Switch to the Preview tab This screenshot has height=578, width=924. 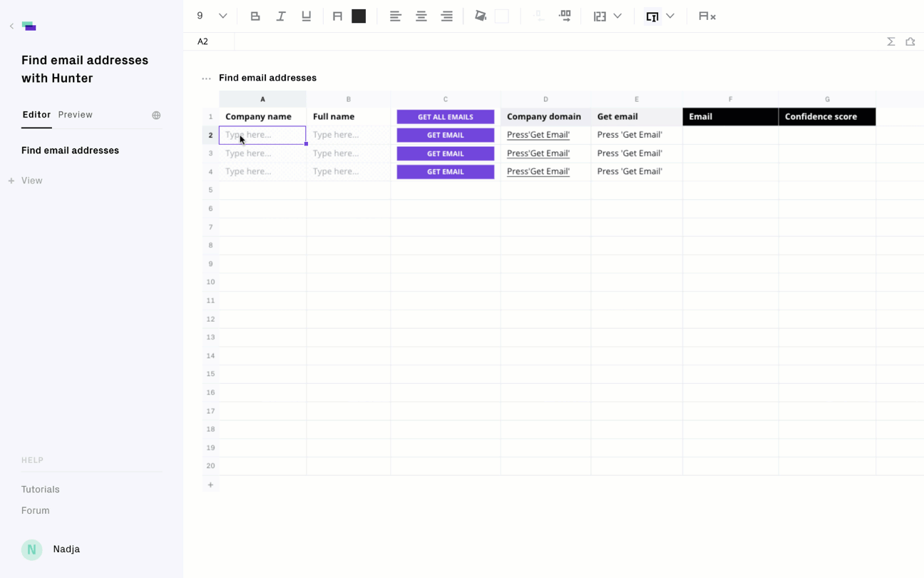coord(76,115)
